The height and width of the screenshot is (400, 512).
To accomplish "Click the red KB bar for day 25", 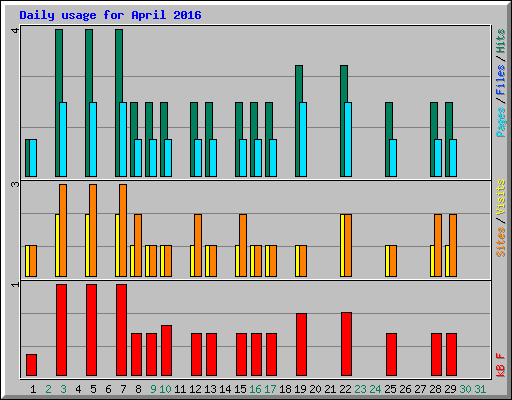I will point(391,354).
